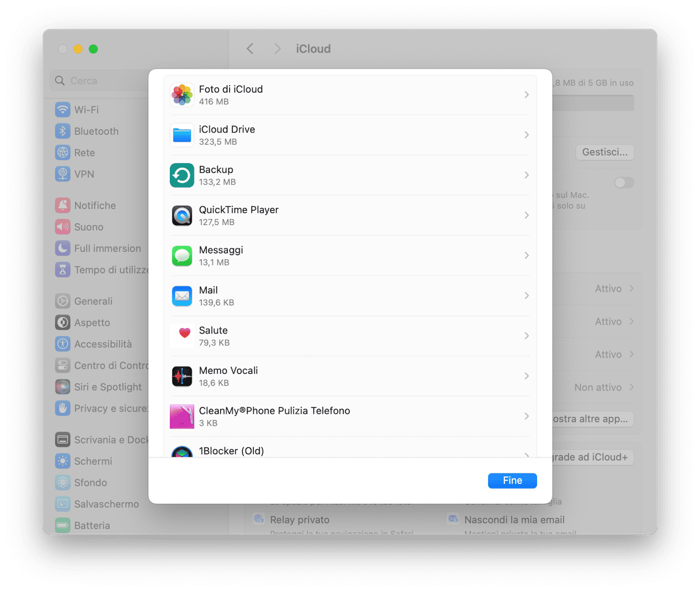Expand the QuickTime Player row chevron
Viewport: 700px width, 591px height.
click(x=526, y=215)
